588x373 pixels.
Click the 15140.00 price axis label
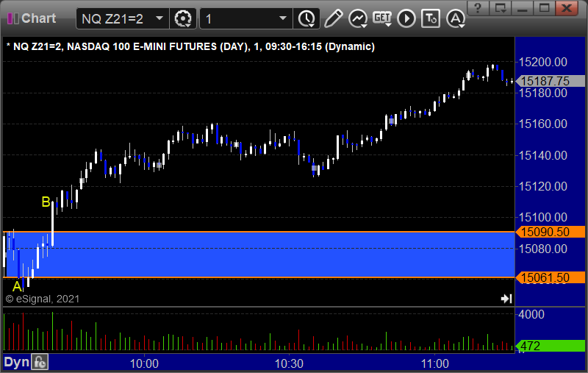point(542,155)
